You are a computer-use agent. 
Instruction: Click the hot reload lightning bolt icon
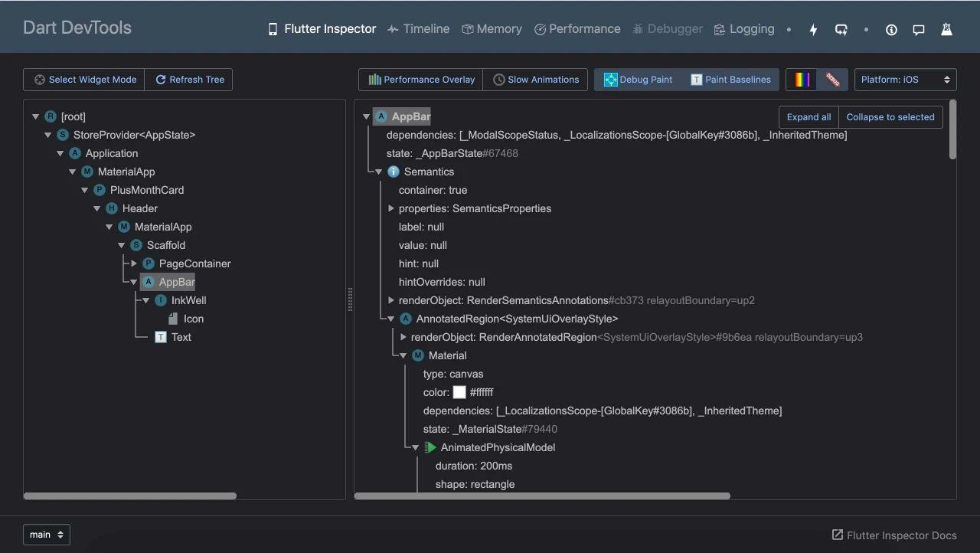pos(813,29)
